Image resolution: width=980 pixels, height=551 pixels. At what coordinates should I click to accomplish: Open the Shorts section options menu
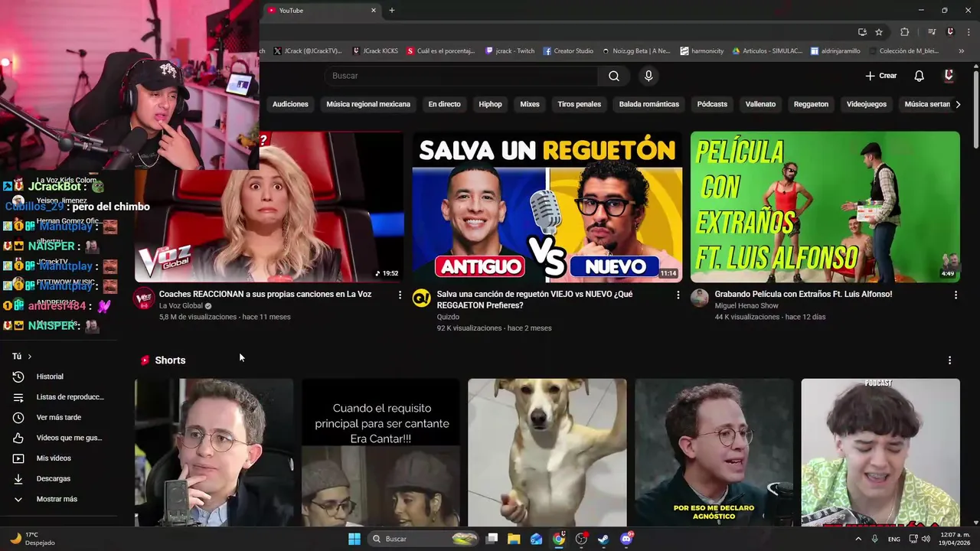click(949, 360)
